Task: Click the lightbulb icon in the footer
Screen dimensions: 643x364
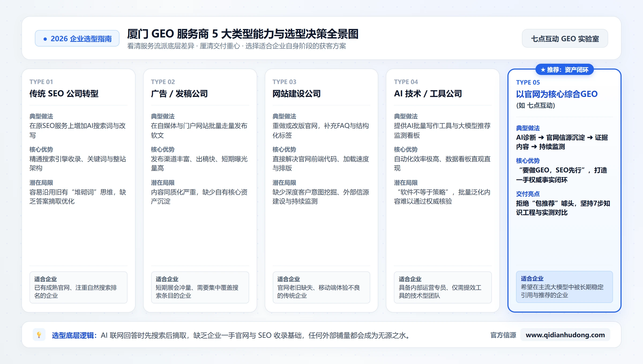Action: [x=39, y=335]
